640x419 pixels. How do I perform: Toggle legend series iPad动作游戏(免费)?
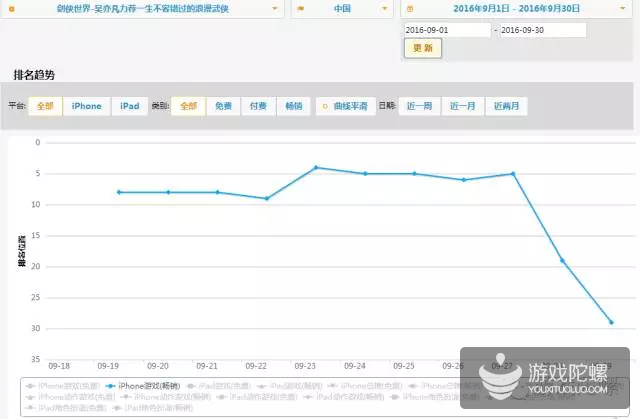pos(258,397)
